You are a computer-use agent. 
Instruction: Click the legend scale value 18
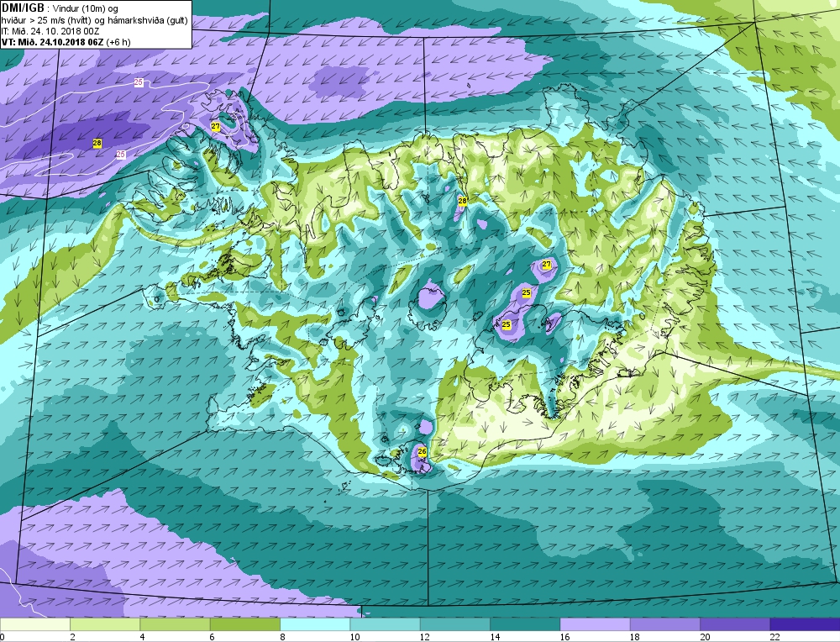(x=635, y=637)
